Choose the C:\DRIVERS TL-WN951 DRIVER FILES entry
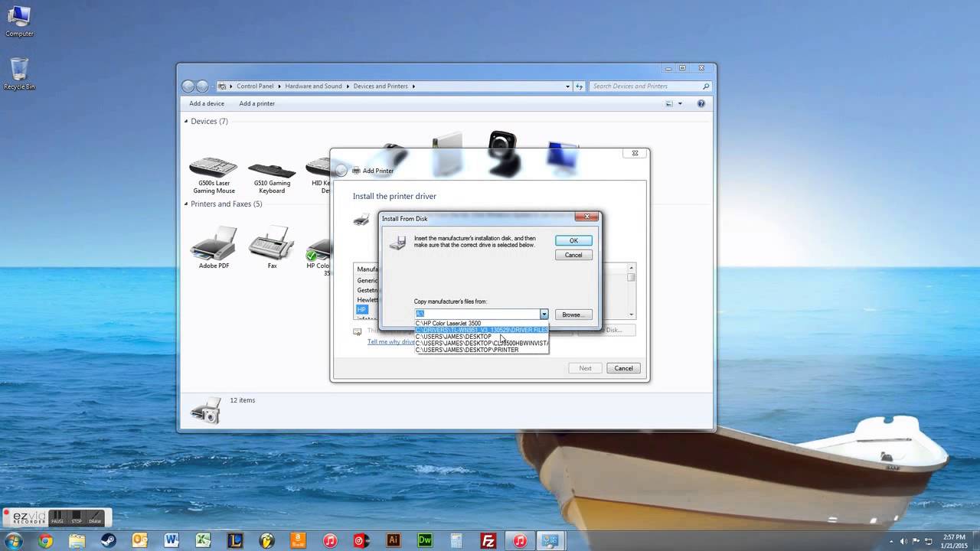Screen dimensions: 980x551 point(482,330)
